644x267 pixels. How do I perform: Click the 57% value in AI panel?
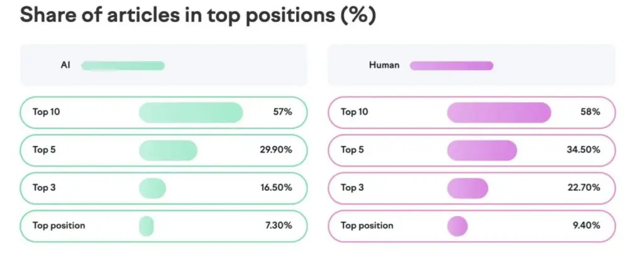pos(282,112)
